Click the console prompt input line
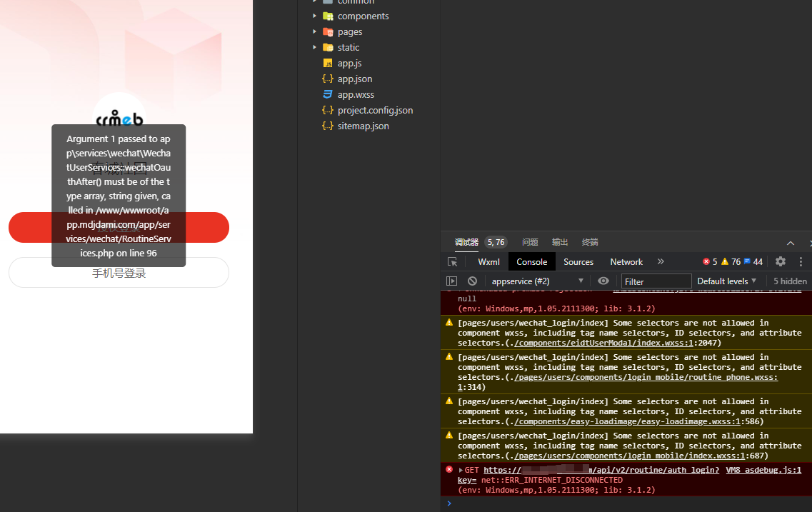This screenshot has width=812, height=512. pos(629,503)
